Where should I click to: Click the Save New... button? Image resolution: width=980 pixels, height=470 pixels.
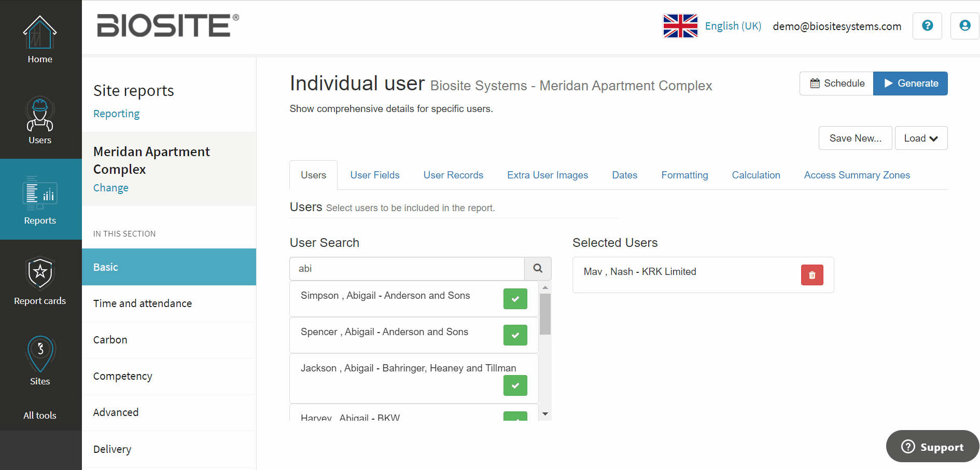855,138
